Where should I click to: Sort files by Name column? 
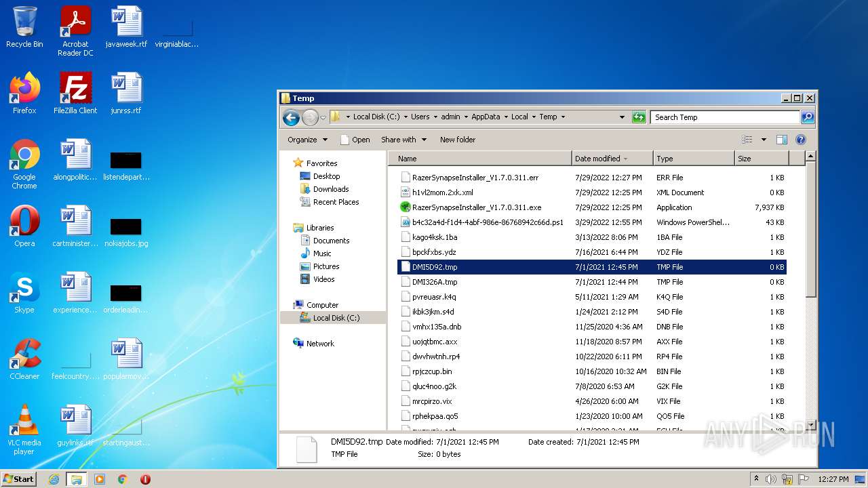(480, 159)
